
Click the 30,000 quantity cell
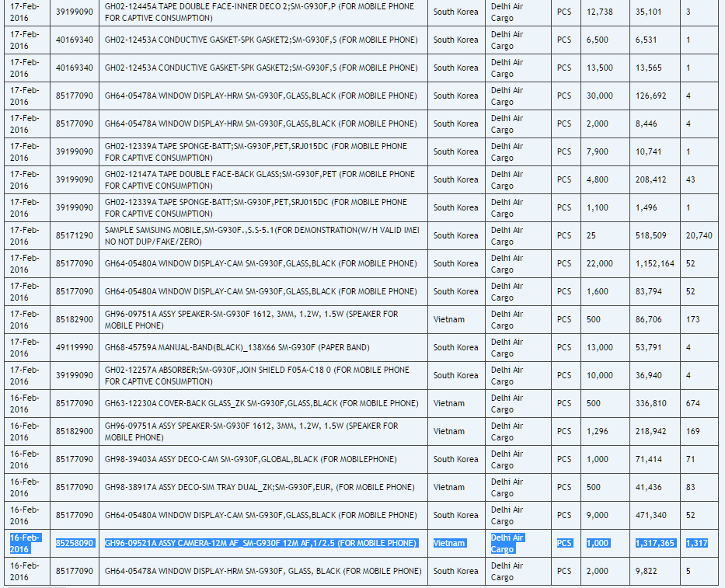coord(599,96)
